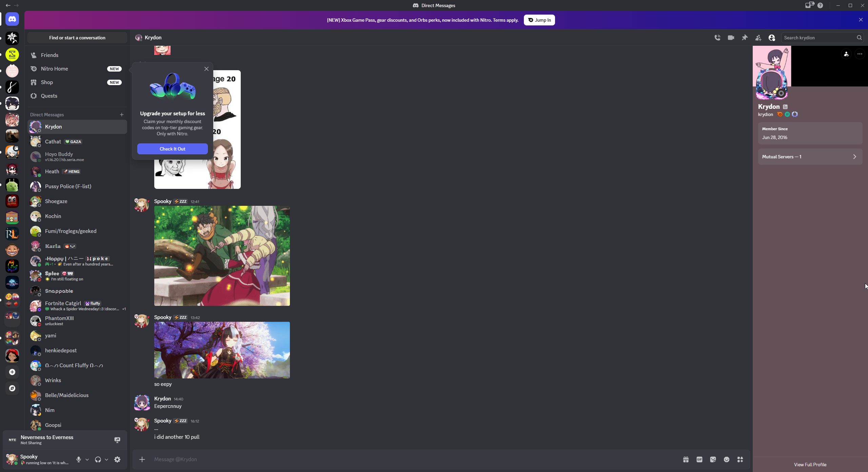Open the cherry blossom image
The width and height of the screenshot is (868, 472).
point(222,350)
